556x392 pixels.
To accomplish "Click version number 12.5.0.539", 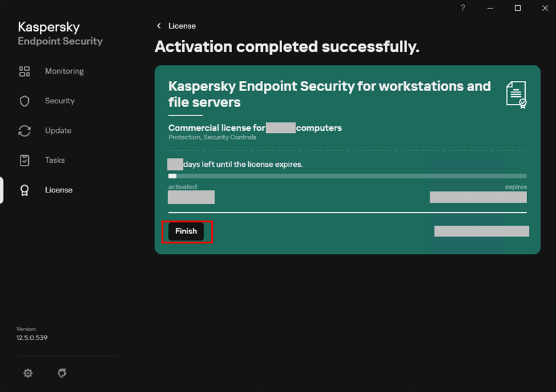I will point(32,337).
